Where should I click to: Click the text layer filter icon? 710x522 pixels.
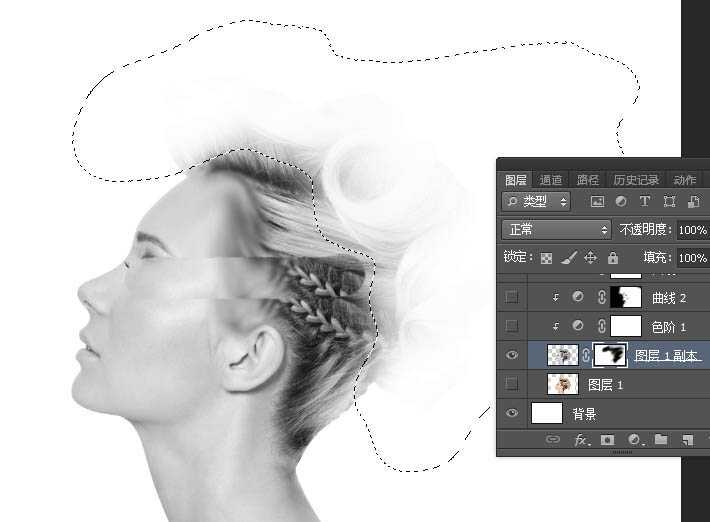point(645,201)
